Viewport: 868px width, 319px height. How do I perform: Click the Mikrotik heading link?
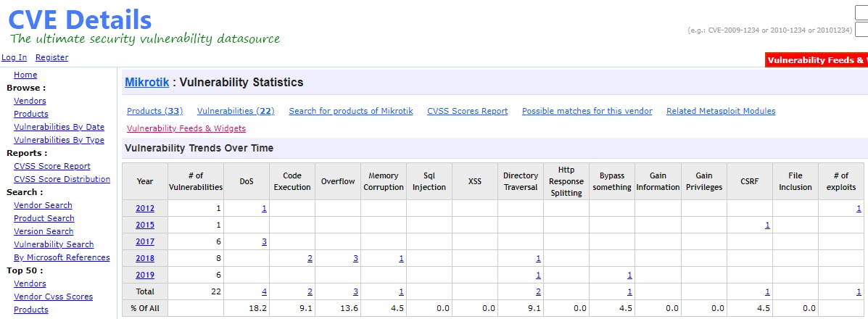pos(146,83)
